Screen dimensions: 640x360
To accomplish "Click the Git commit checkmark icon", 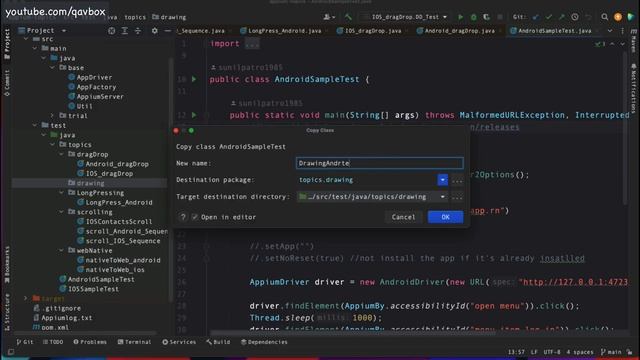I will click(x=549, y=17).
